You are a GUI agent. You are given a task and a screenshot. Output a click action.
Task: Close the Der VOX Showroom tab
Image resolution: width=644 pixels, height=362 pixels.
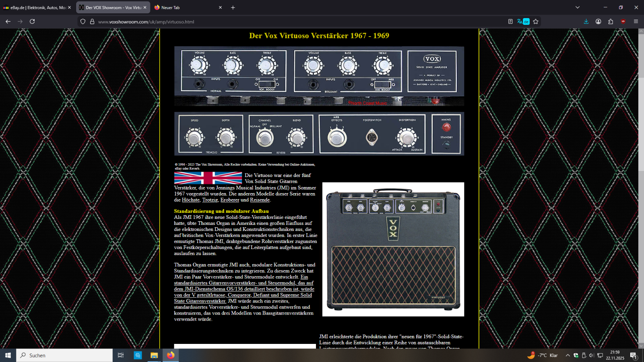coord(145,8)
